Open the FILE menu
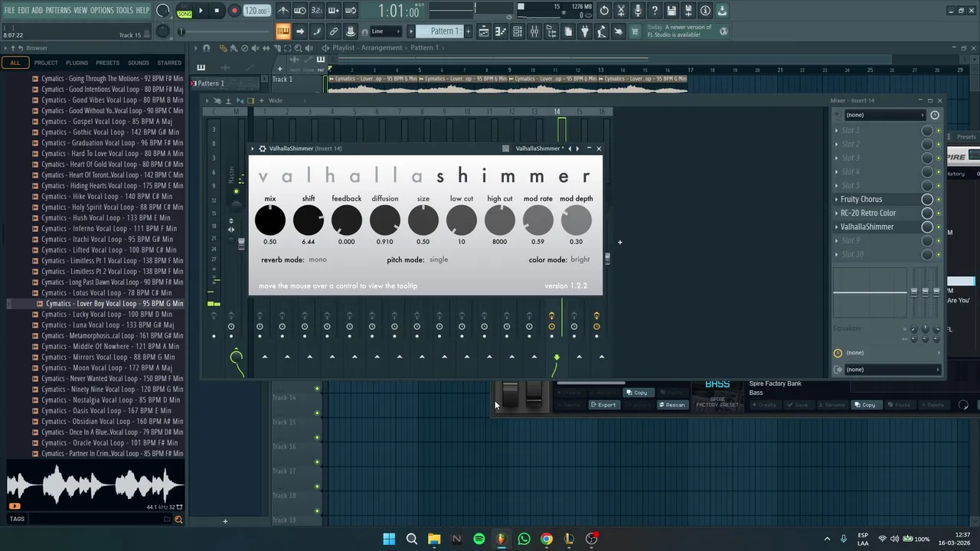This screenshot has width=980, height=551. [9, 11]
